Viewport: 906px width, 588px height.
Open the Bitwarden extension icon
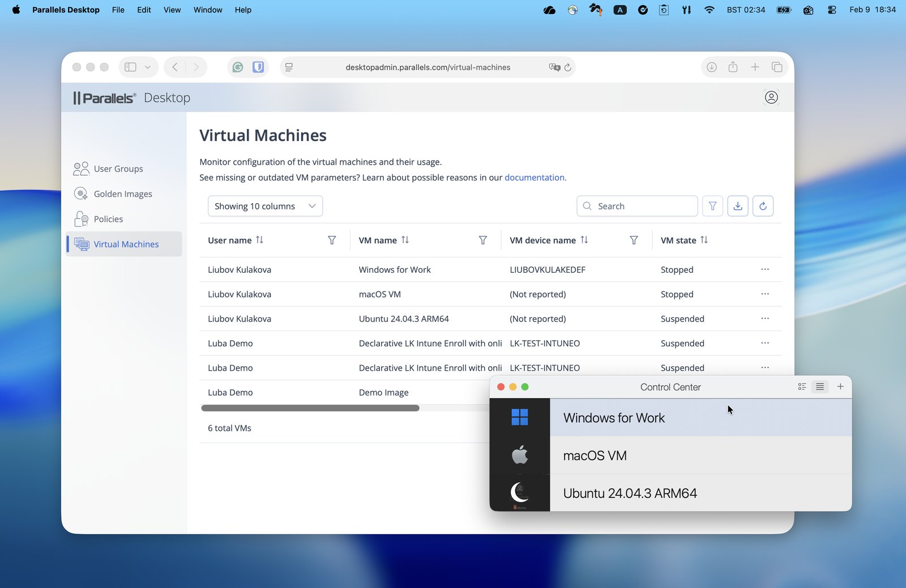tap(258, 67)
